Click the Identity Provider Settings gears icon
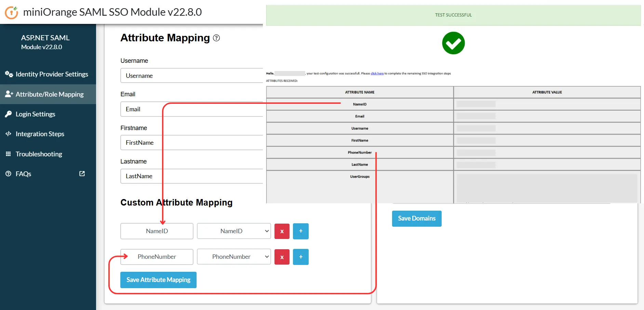Image resolution: width=644 pixels, height=310 pixels. coord(9,74)
